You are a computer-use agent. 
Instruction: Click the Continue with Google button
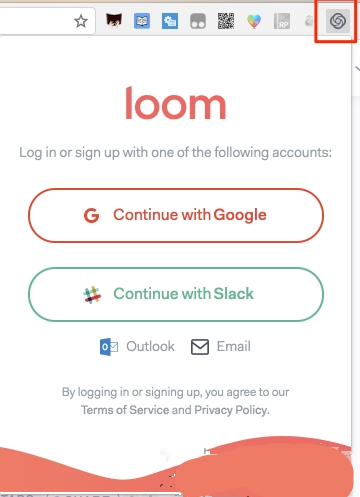[176, 215]
